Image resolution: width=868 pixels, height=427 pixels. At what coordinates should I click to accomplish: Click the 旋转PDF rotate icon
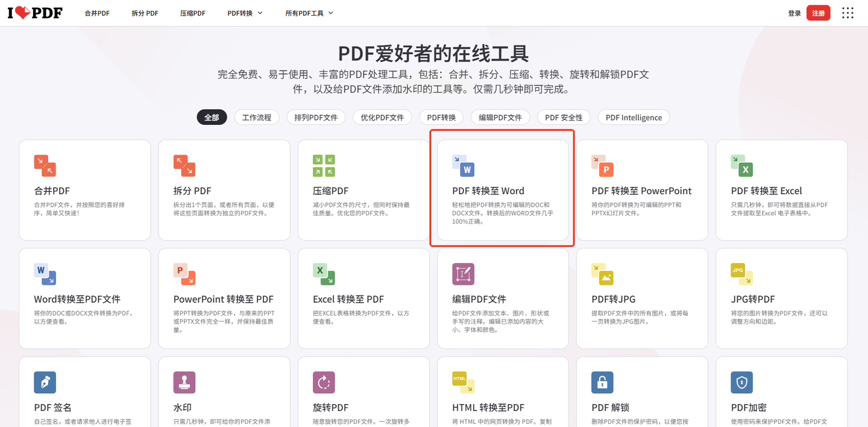[x=324, y=382]
